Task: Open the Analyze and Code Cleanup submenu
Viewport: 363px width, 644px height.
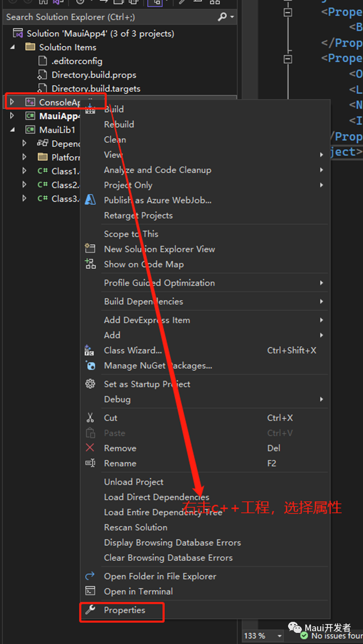Action: (157, 170)
